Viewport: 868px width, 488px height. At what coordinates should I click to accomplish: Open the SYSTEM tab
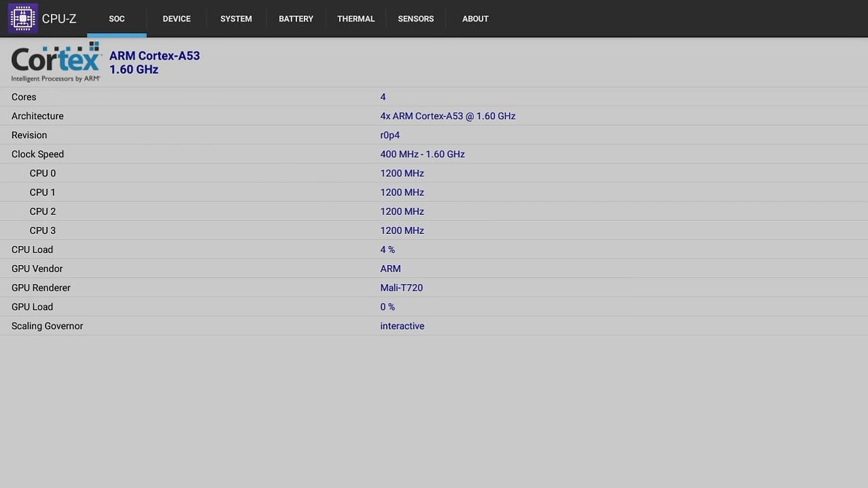click(x=236, y=19)
